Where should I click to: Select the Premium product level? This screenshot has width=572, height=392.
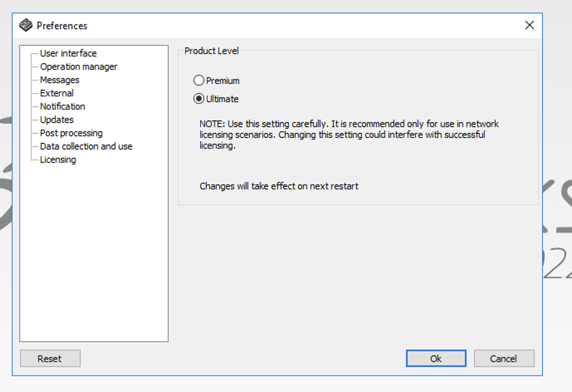click(198, 80)
